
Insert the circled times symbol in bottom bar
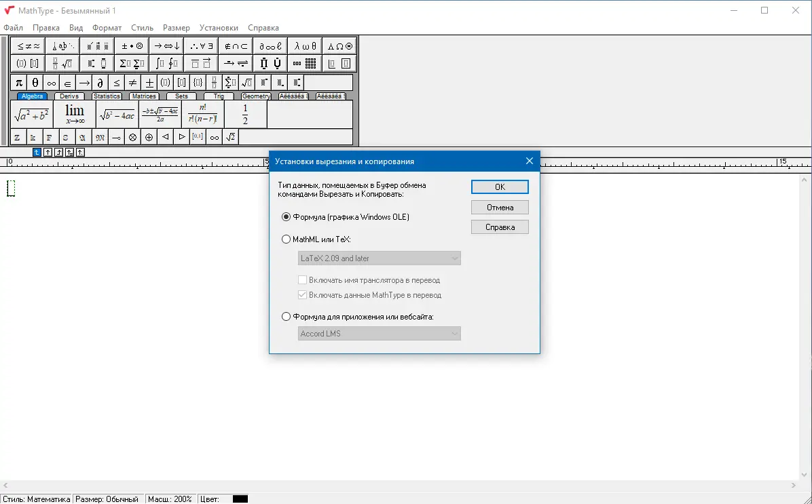pos(133,137)
